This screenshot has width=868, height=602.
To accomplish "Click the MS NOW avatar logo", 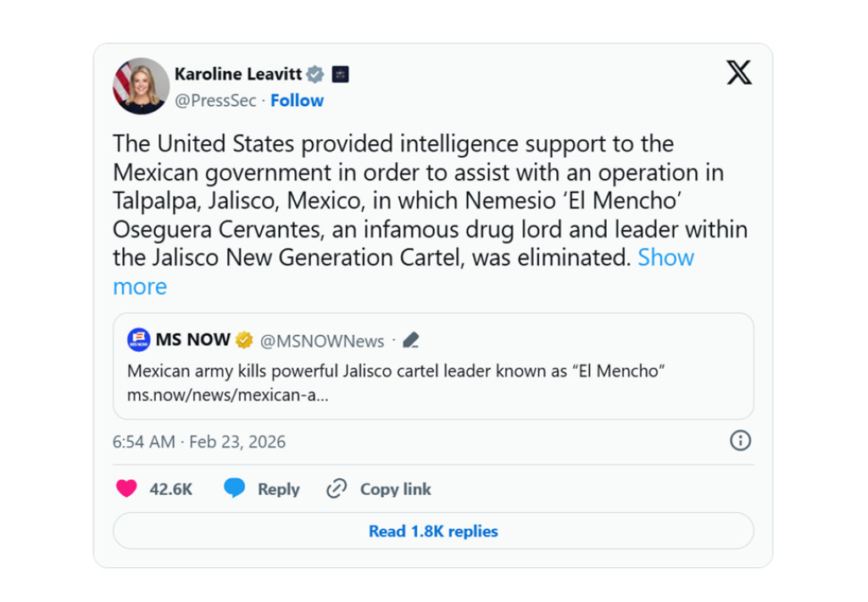I will click(138, 340).
